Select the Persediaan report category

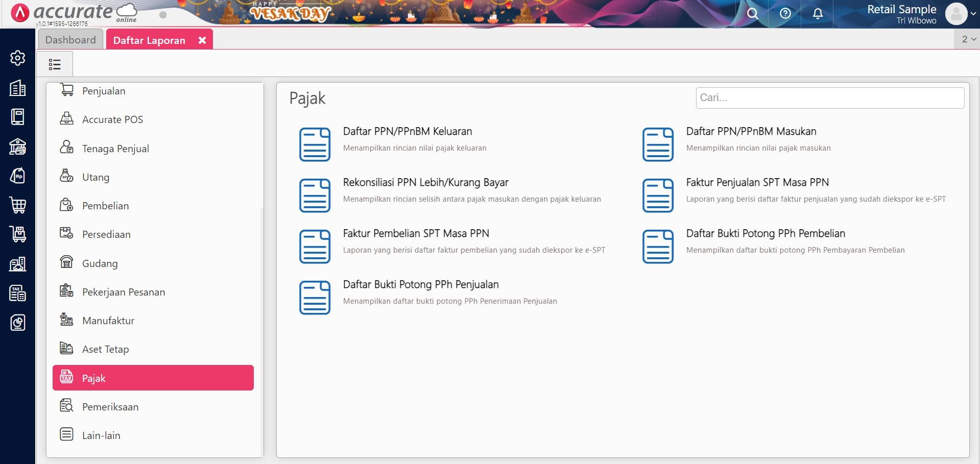pyautogui.click(x=106, y=234)
